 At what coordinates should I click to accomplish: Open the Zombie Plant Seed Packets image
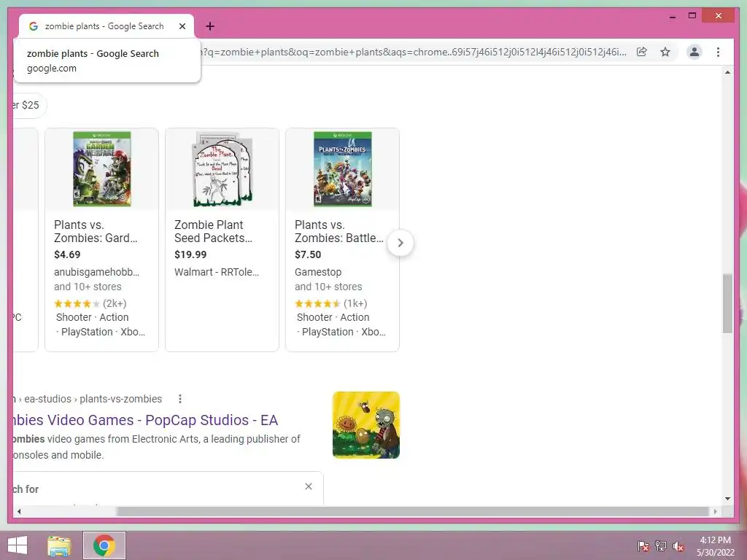[222, 169]
